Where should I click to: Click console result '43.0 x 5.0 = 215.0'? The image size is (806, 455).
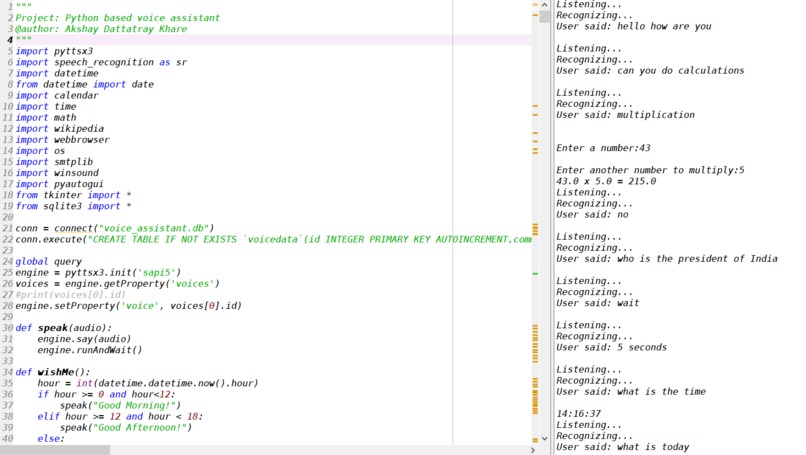[x=606, y=181]
